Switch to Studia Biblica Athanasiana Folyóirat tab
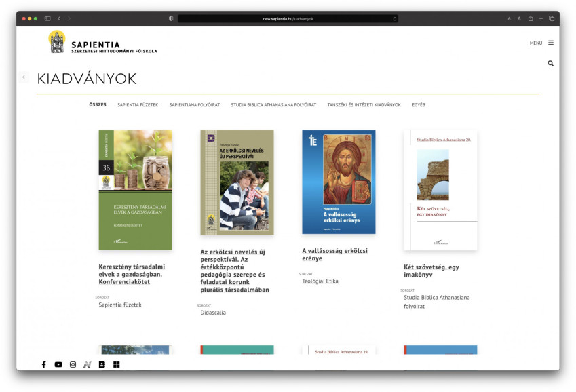 point(273,105)
